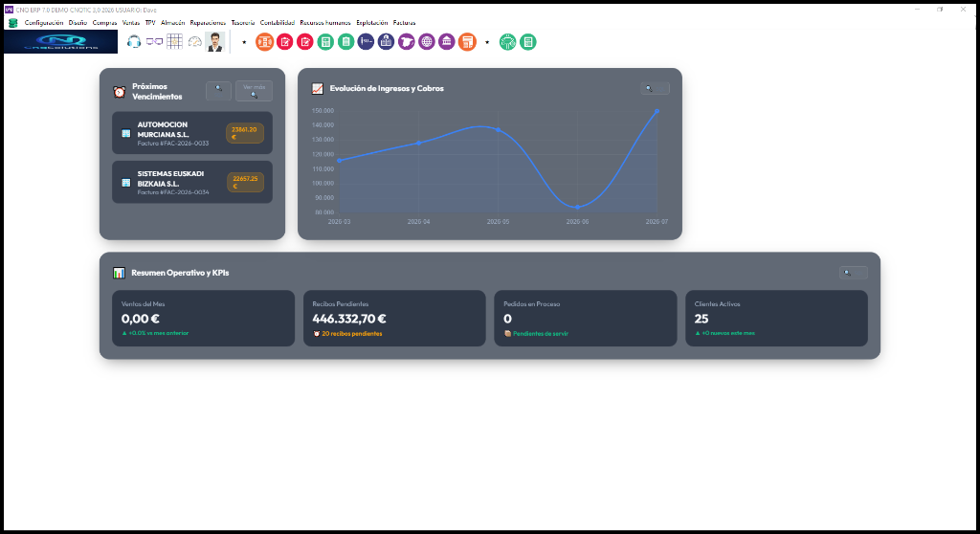Click the green robot toolbar icon
Screen dimensions: 980x534
click(x=507, y=42)
